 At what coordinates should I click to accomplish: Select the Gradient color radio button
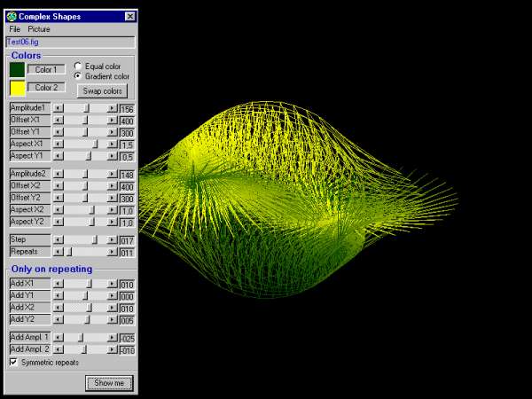point(78,76)
